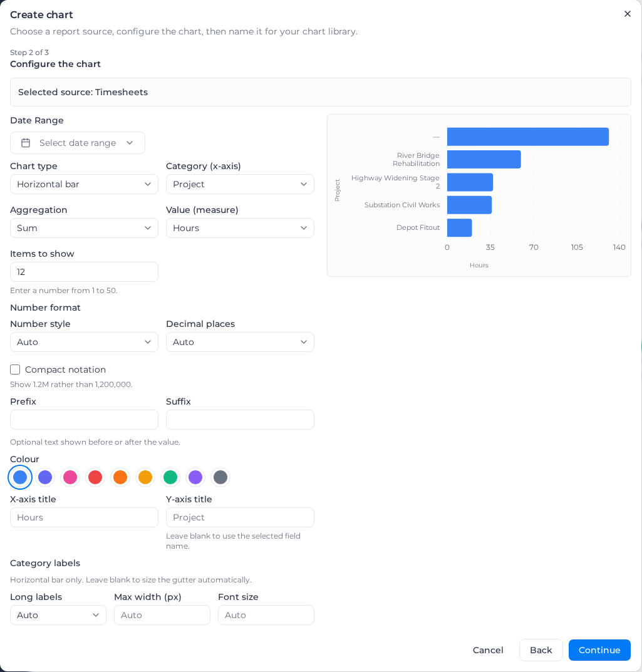
Task: Enable the Compact notation checkbox
Action: tap(15, 370)
